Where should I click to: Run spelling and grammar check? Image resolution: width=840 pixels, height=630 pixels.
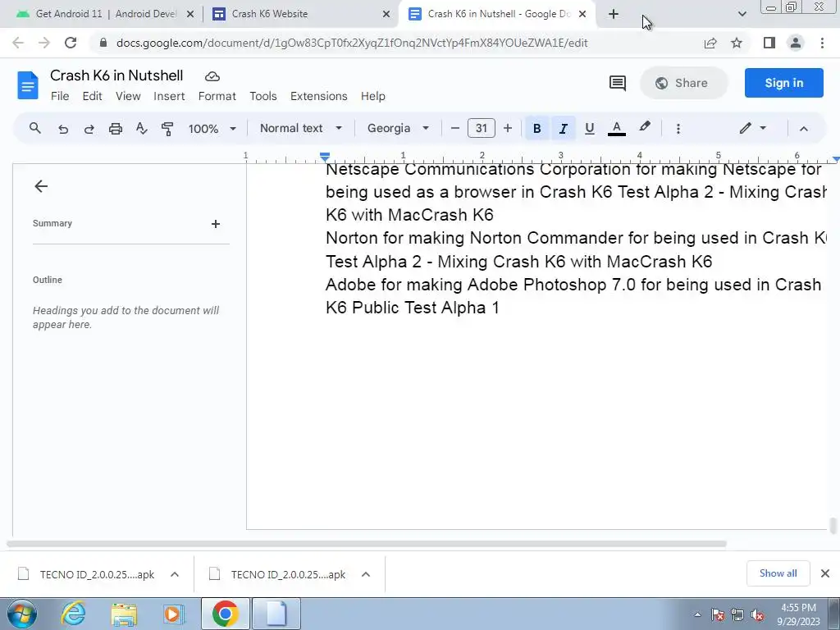141,129
